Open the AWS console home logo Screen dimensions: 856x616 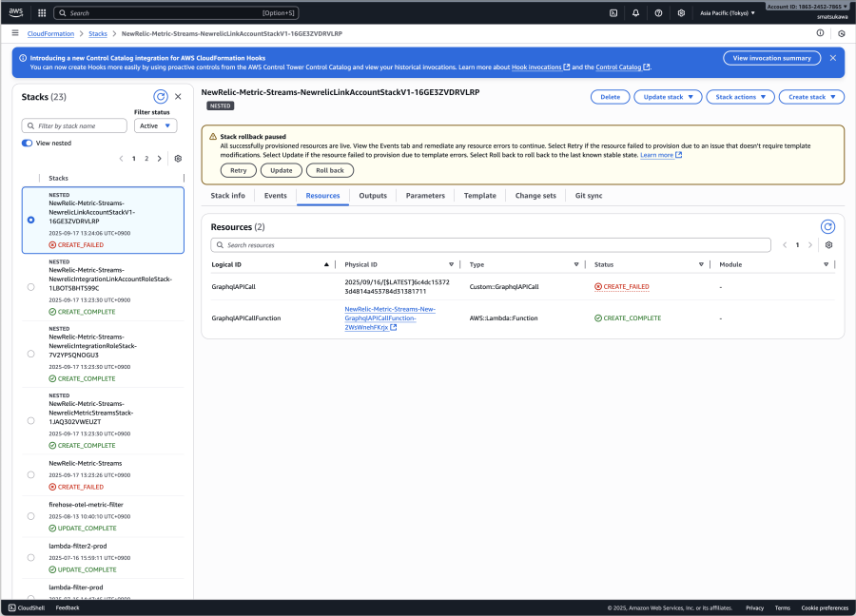point(16,12)
